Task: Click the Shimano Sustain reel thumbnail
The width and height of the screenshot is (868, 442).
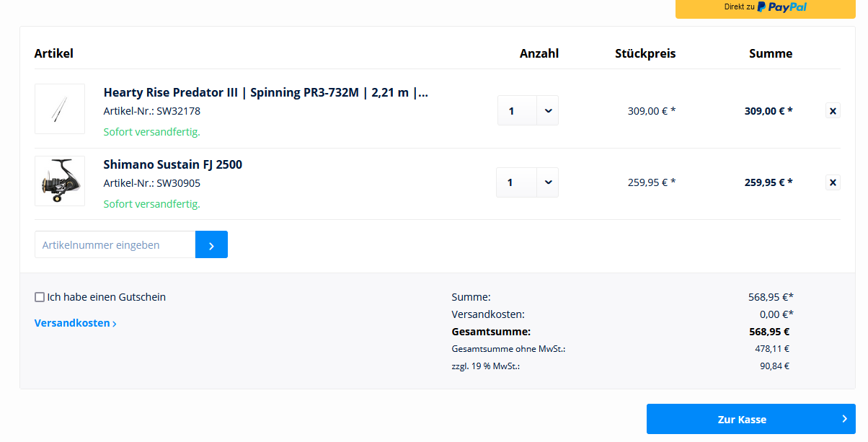Action: pos(60,181)
